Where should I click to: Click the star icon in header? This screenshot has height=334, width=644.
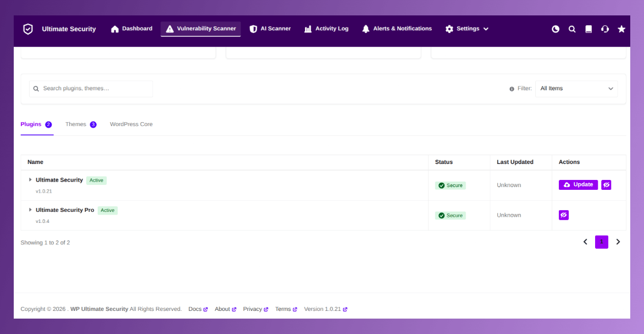[621, 29]
